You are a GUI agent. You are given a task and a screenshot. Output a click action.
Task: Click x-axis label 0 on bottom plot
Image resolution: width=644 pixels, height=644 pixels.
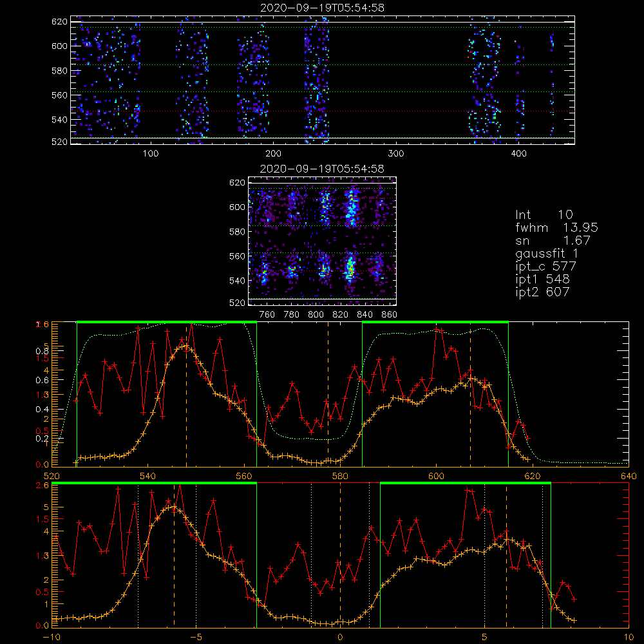pos(340,638)
